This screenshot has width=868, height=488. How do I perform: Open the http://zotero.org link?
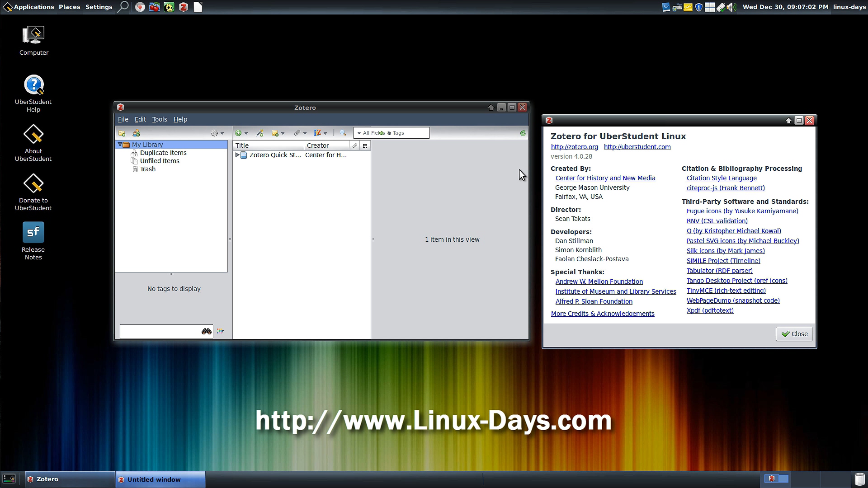574,147
